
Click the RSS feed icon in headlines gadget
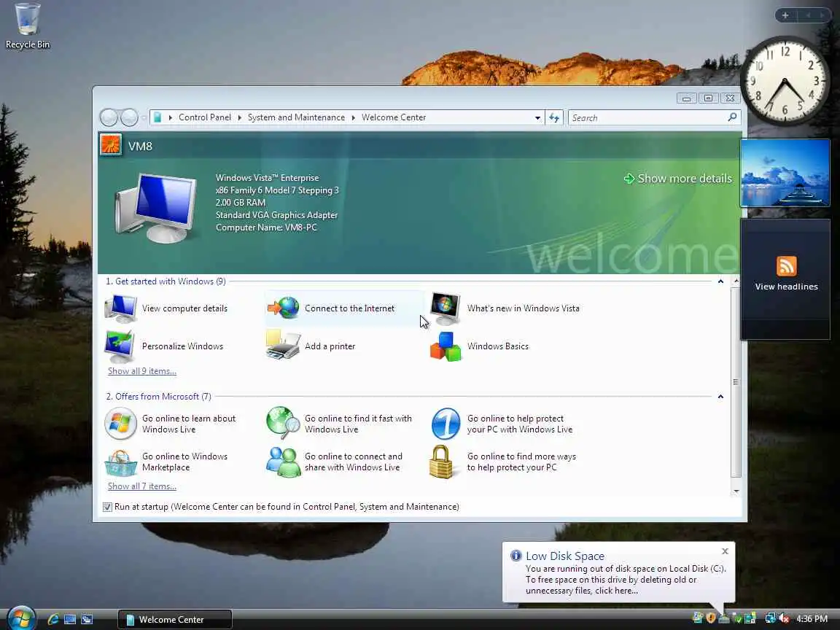(x=786, y=265)
